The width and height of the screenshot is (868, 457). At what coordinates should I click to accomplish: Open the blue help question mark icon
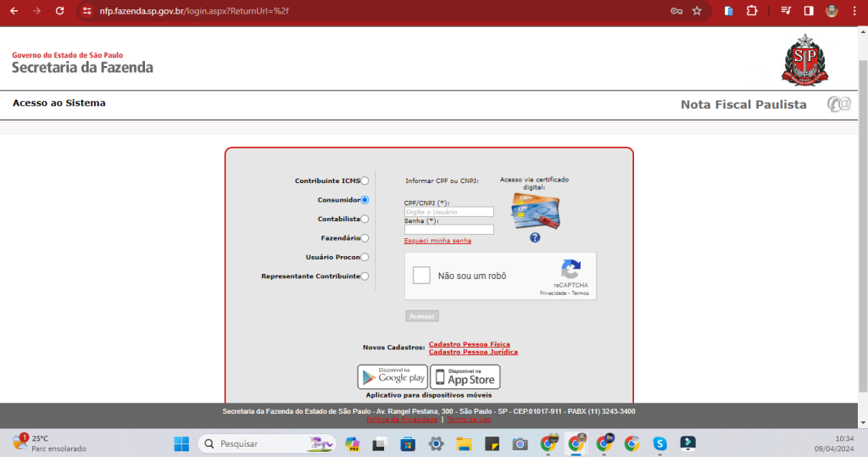pyautogui.click(x=535, y=238)
